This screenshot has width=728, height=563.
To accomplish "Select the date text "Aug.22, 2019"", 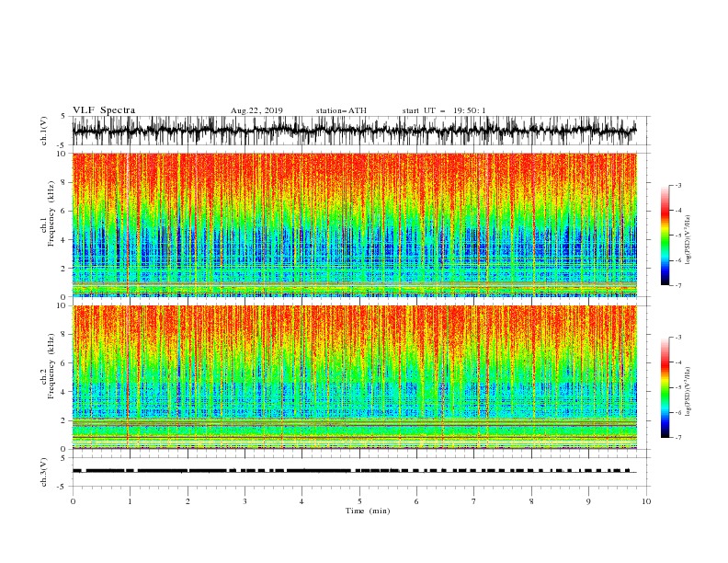I will 256,110.
